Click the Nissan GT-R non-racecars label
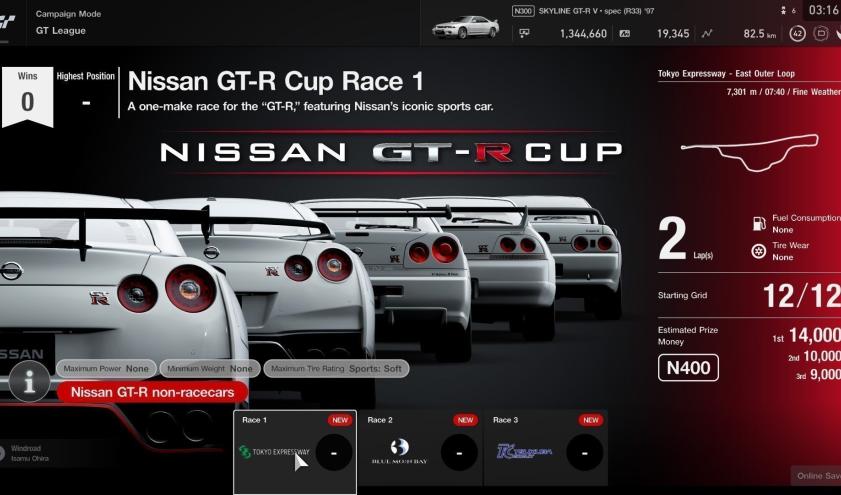 [x=152, y=393]
